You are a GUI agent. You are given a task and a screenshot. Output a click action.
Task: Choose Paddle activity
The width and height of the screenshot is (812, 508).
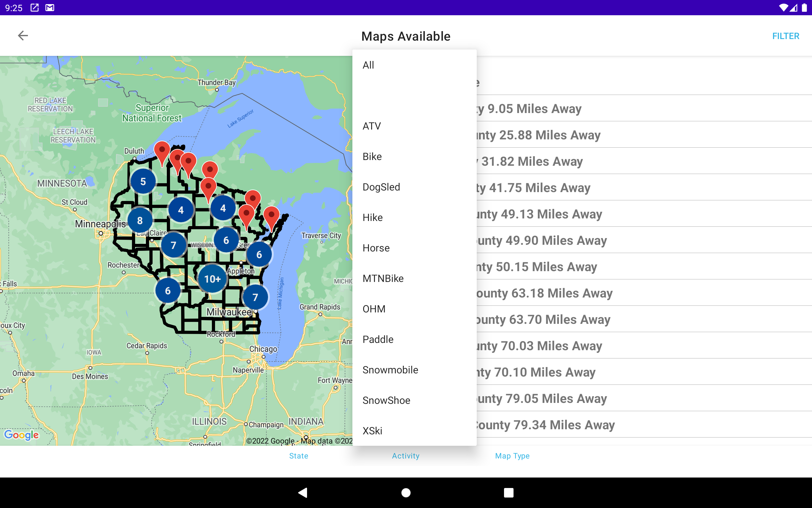414,339
